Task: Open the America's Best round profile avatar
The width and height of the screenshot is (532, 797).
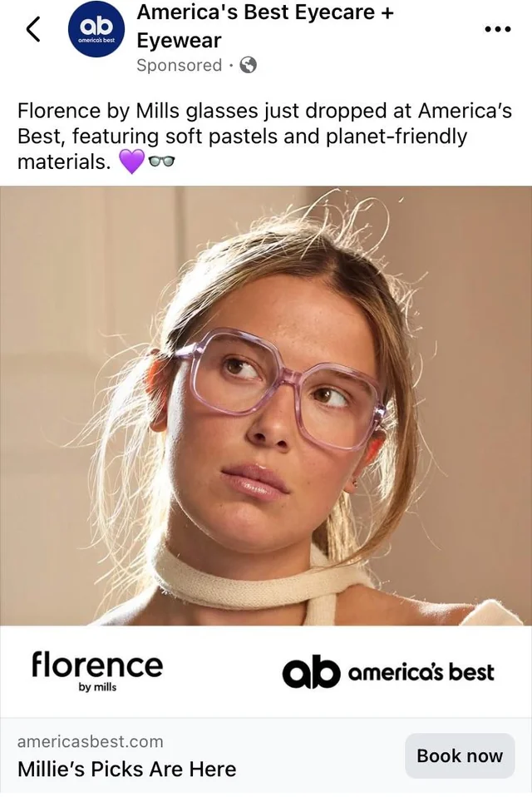Action: click(96, 29)
